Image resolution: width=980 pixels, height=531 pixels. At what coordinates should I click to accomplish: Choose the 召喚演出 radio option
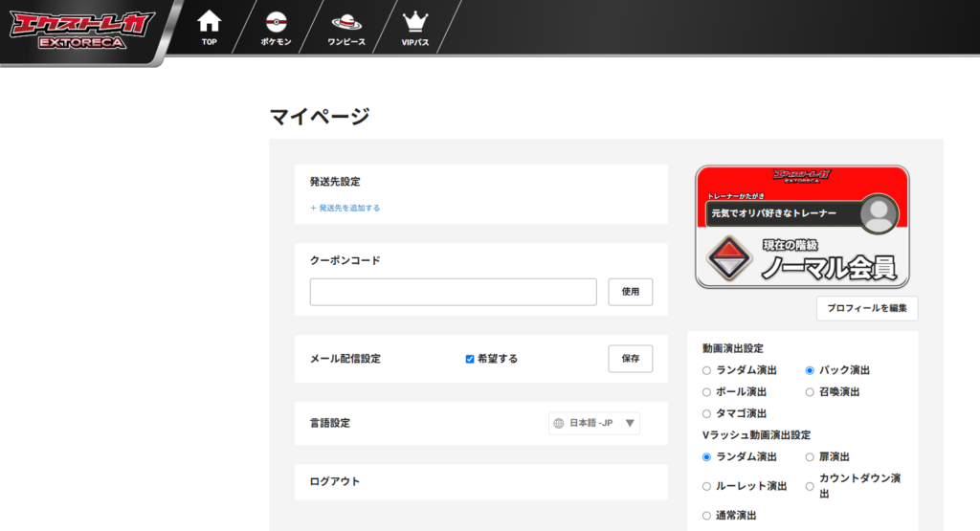point(810,392)
